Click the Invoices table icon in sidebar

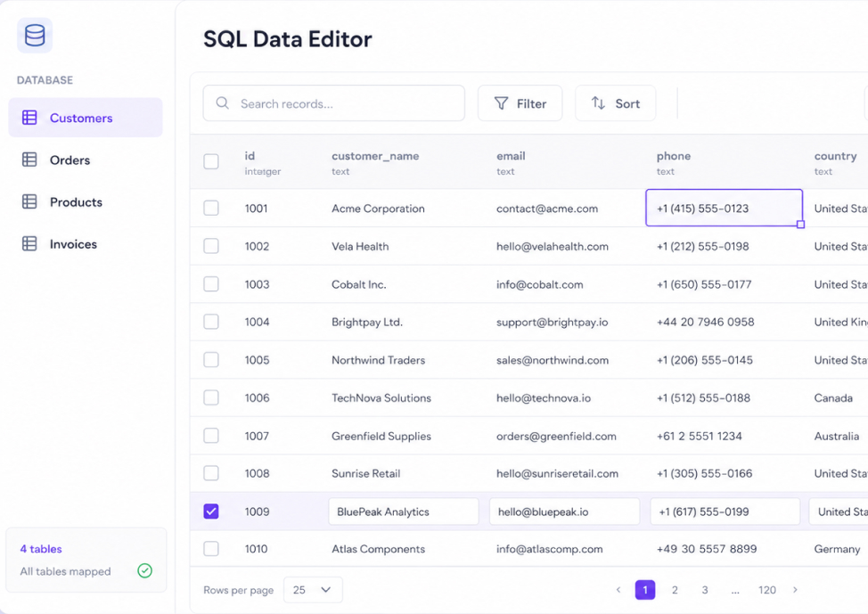click(29, 243)
